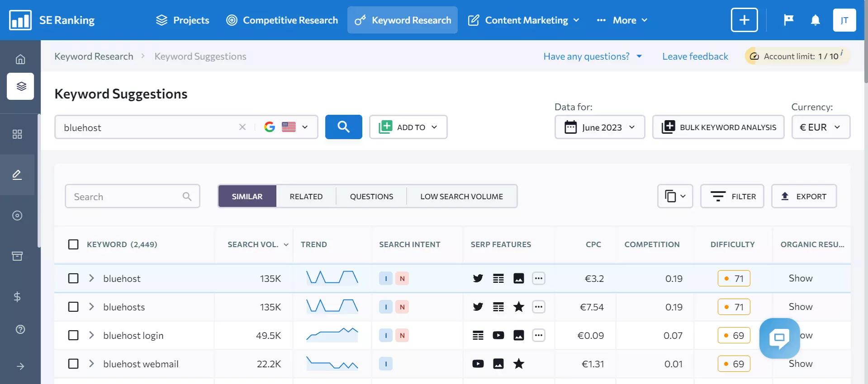
Task: Switch to the Questions tab
Action: 371,197
